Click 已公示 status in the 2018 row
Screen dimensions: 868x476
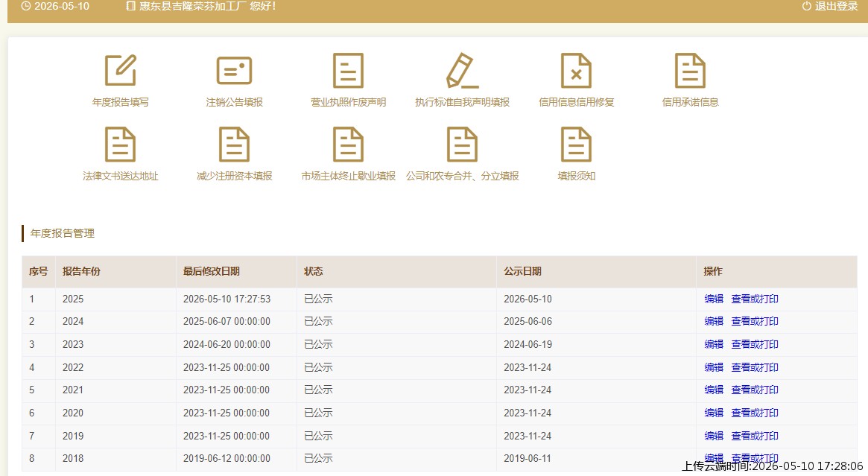(x=318, y=458)
